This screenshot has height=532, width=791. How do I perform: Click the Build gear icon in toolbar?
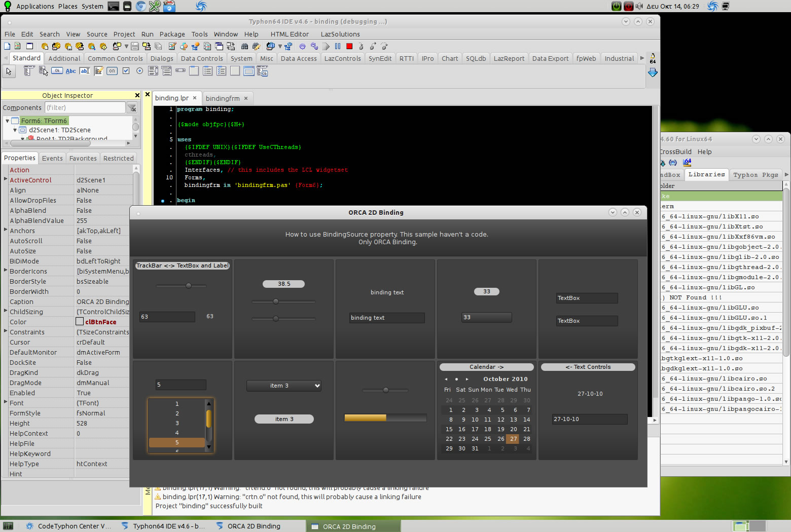pyautogui.click(x=302, y=46)
